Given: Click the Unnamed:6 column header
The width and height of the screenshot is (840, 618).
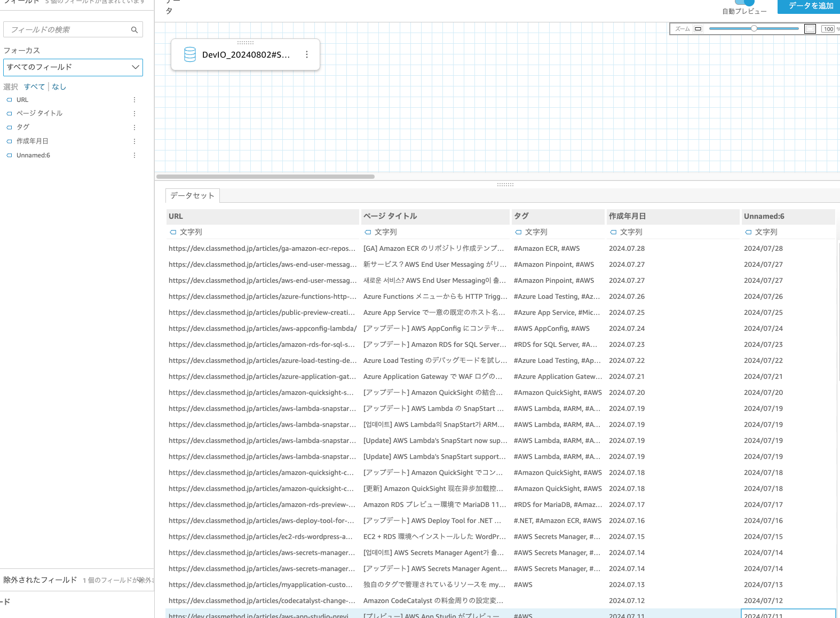Looking at the screenshot, I should [788, 216].
